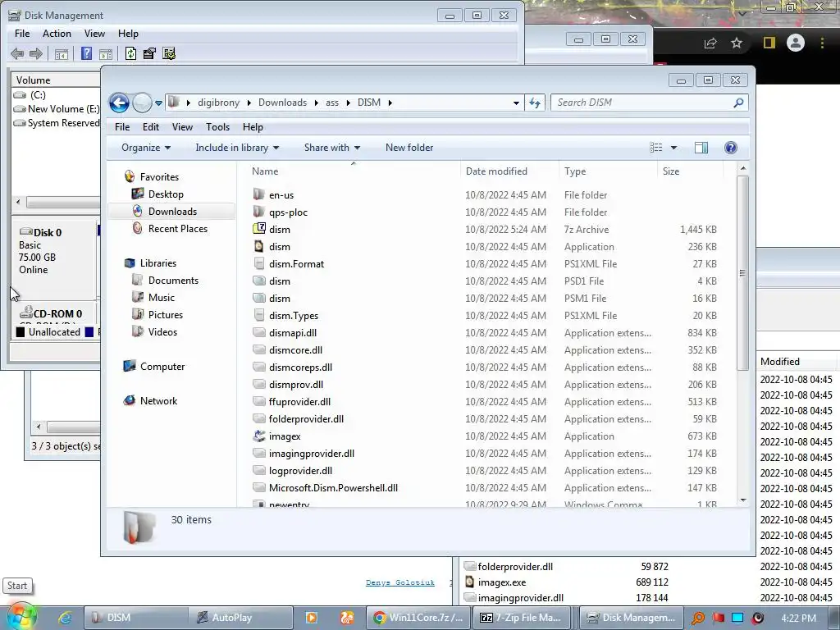Expand the breadcrumb arrow after DISM
Image resolution: width=840 pixels, height=630 pixels.
390,103
